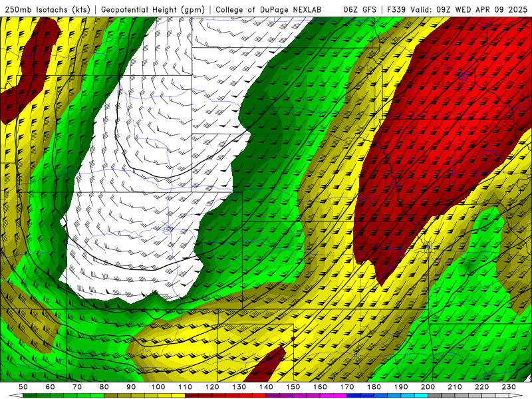This screenshot has width=532, height=399.
Task: Click the 160 value on the color scale
Action: [x=320, y=387]
